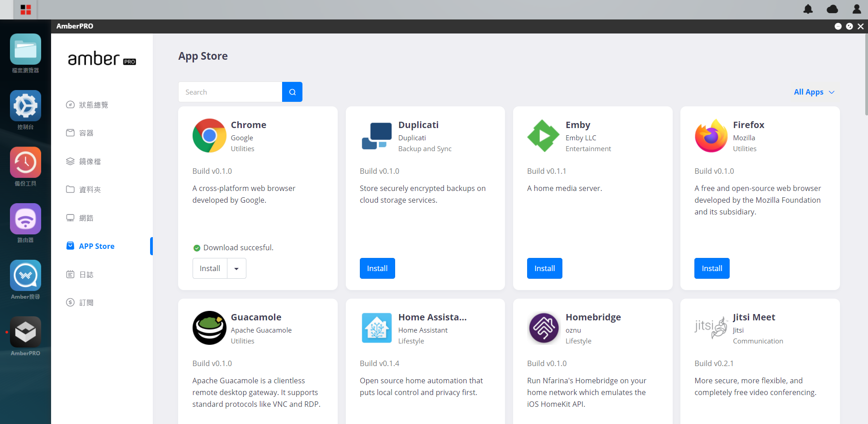Click the window vertical scrollbar
Screen dimensions: 868x424
point(866,75)
